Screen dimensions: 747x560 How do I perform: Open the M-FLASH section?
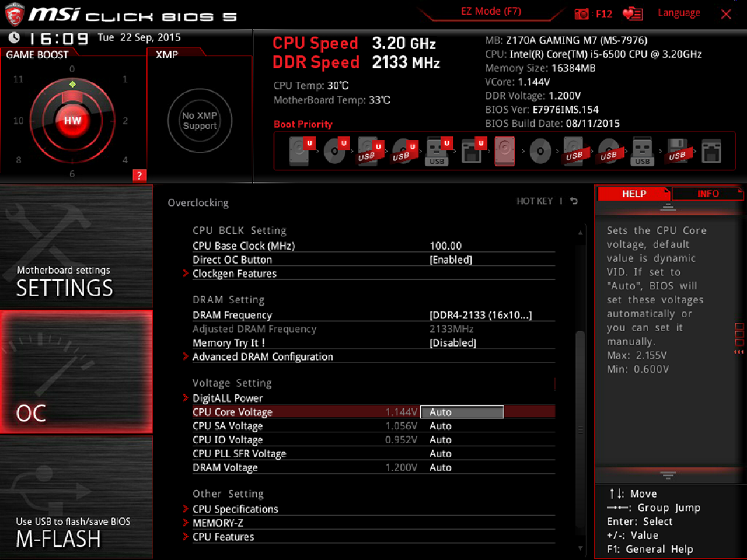[x=76, y=498]
